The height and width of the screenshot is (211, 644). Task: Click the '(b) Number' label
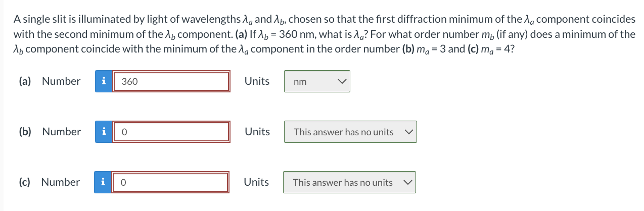(x=50, y=132)
